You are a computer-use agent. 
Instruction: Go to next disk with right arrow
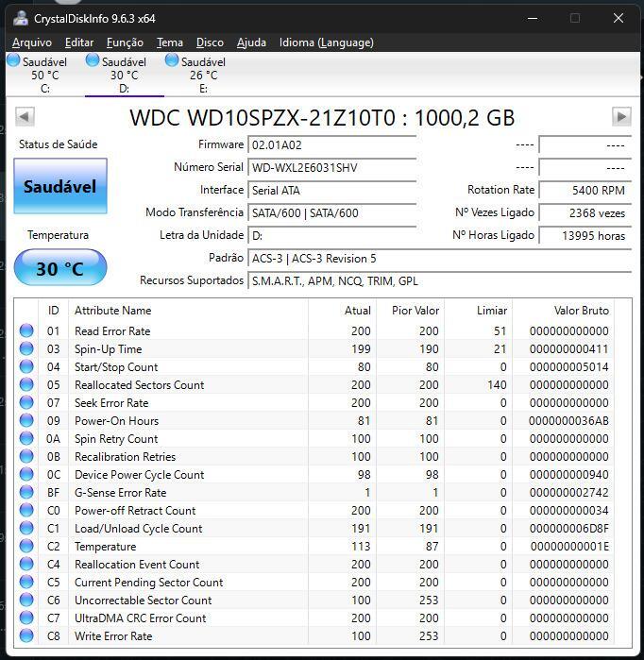(x=621, y=116)
